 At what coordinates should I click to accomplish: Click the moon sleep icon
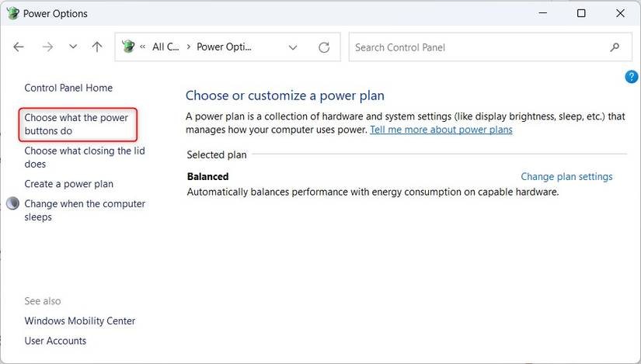point(12,203)
